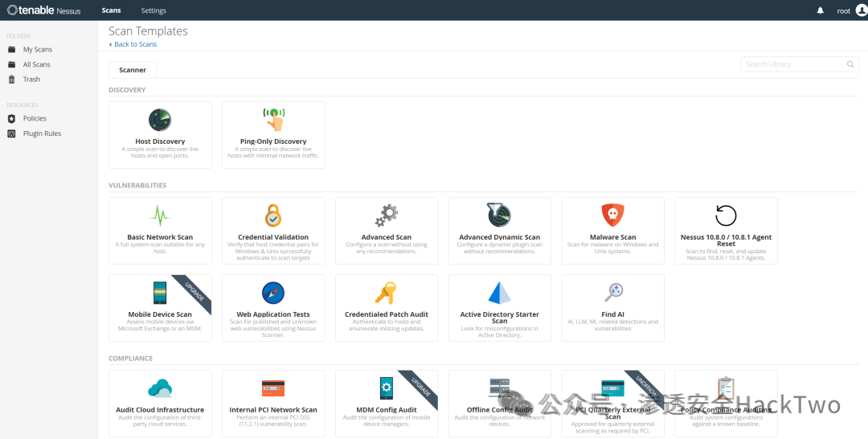The width and height of the screenshot is (868, 439).
Task: Click MDM Config Audit UPGRADE ribbon
Action: [420, 387]
